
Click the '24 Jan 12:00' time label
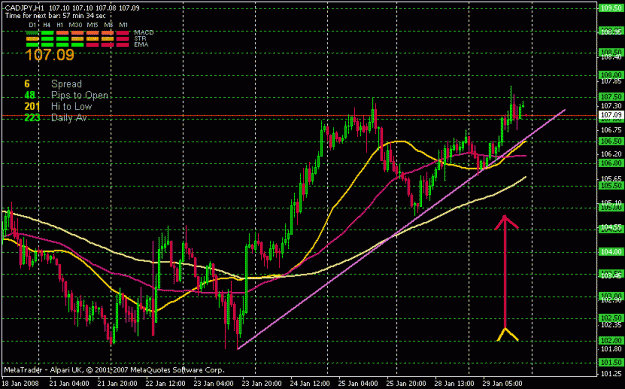tap(309, 383)
